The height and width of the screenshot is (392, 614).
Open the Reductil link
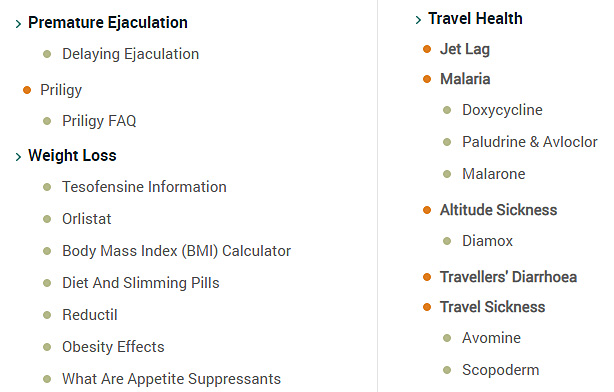90,315
